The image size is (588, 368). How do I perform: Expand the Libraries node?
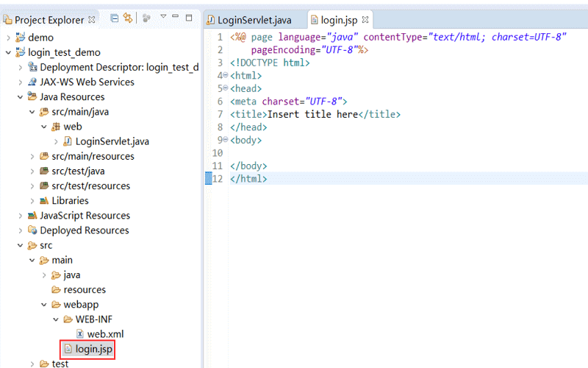(32, 201)
